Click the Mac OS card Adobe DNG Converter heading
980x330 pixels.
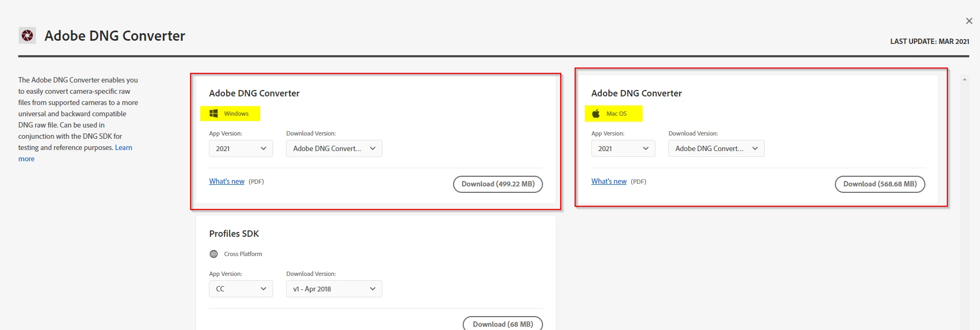pos(637,93)
